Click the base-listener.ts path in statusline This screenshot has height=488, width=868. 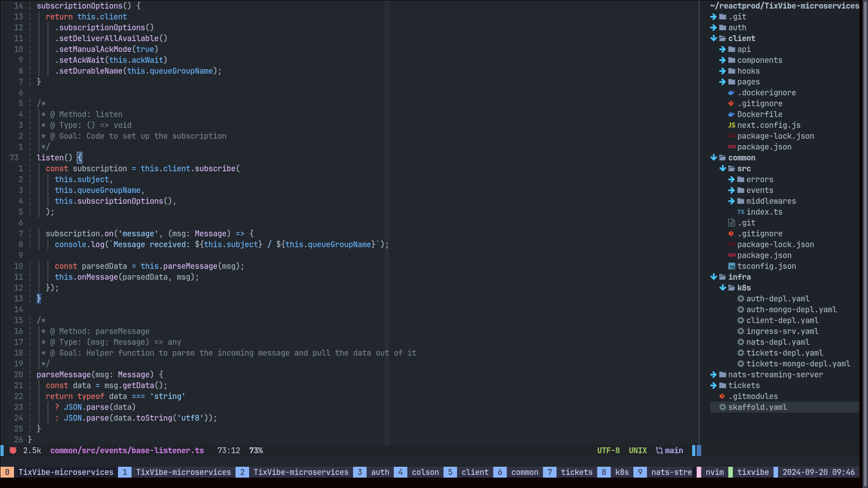[x=127, y=450]
